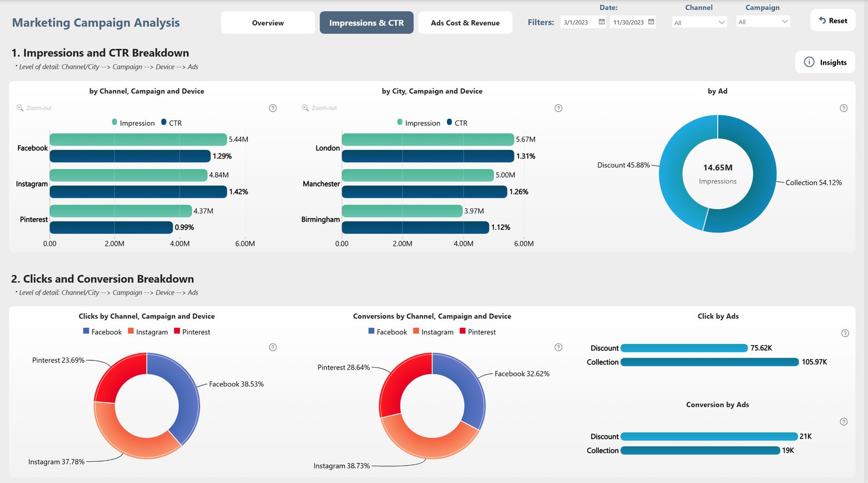The height and width of the screenshot is (483, 868).
Task: Expand the Campaign filter dropdown
Action: (763, 22)
